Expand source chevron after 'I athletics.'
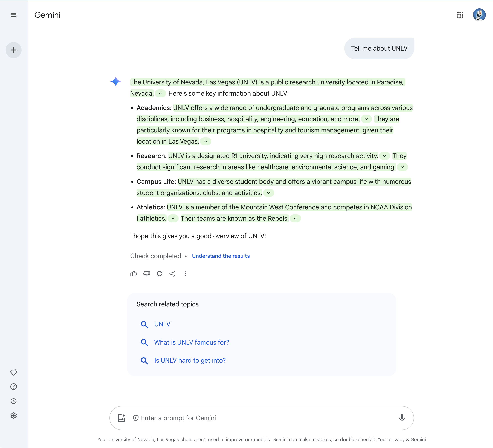The height and width of the screenshot is (448, 493). pyautogui.click(x=173, y=219)
